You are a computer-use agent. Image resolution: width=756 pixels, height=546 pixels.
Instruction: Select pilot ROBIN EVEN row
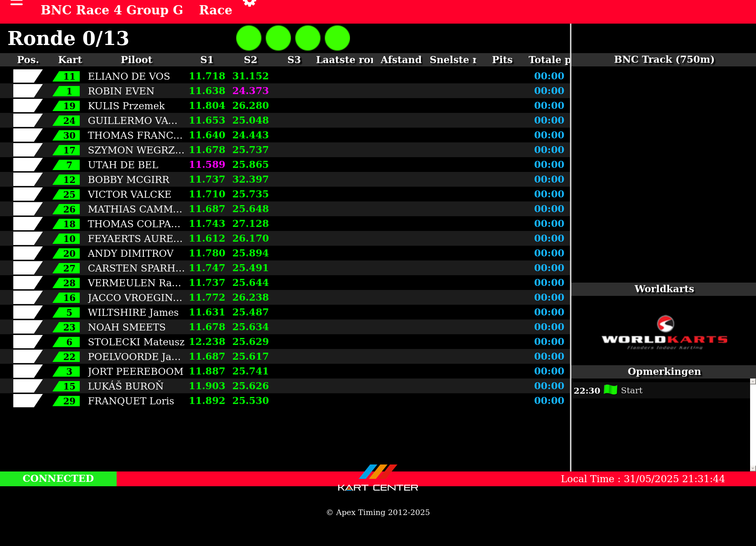coord(121,91)
